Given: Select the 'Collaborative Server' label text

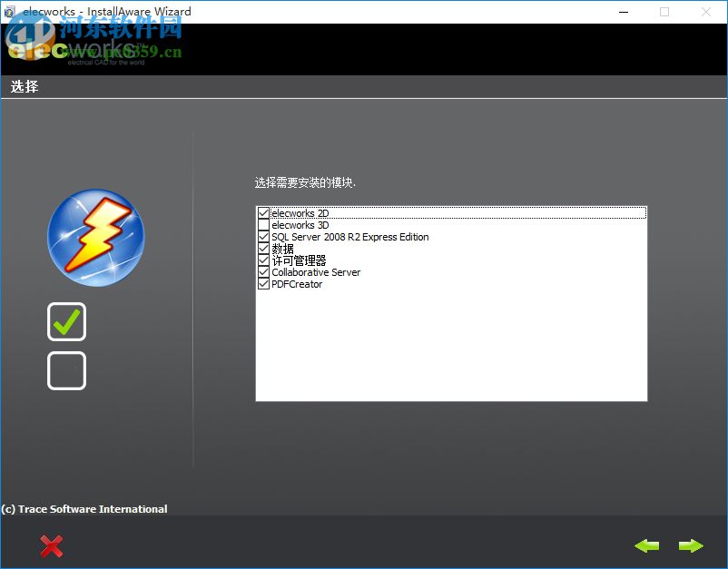Looking at the screenshot, I should (x=316, y=272).
